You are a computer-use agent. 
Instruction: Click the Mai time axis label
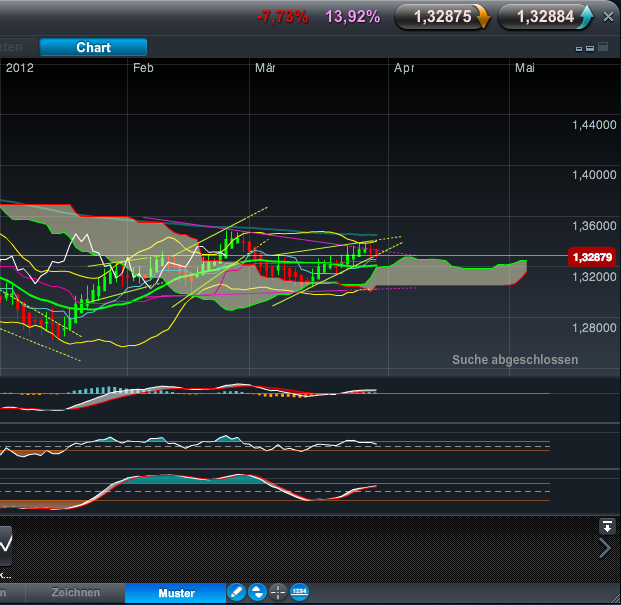click(525, 68)
